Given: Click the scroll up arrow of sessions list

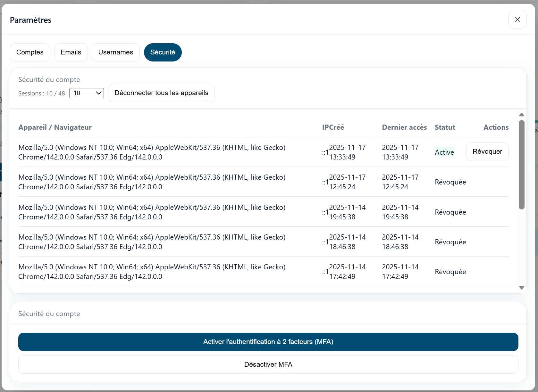Looking at the screenshot, I should pos(522,115).
